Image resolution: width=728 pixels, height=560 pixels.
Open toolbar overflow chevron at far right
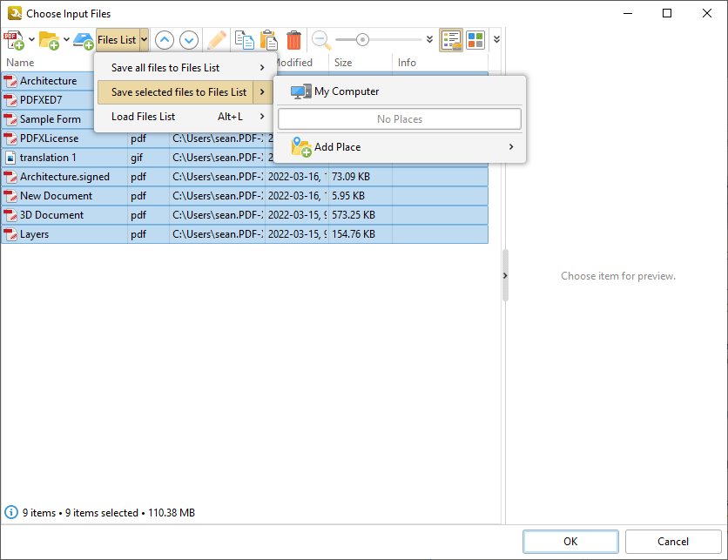point(496,39)
